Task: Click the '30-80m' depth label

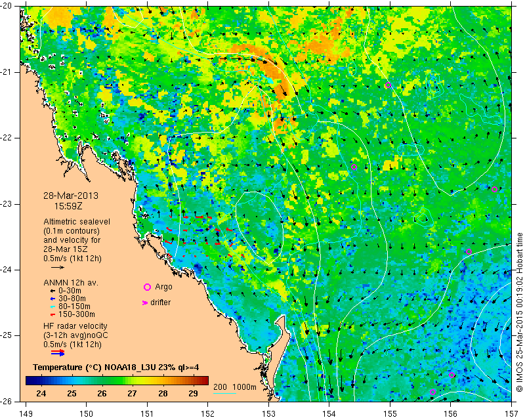Action: [72, 299]
